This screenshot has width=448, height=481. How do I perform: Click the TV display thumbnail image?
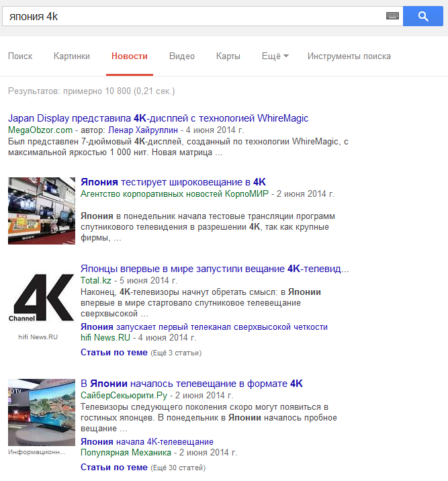point(42,412)
